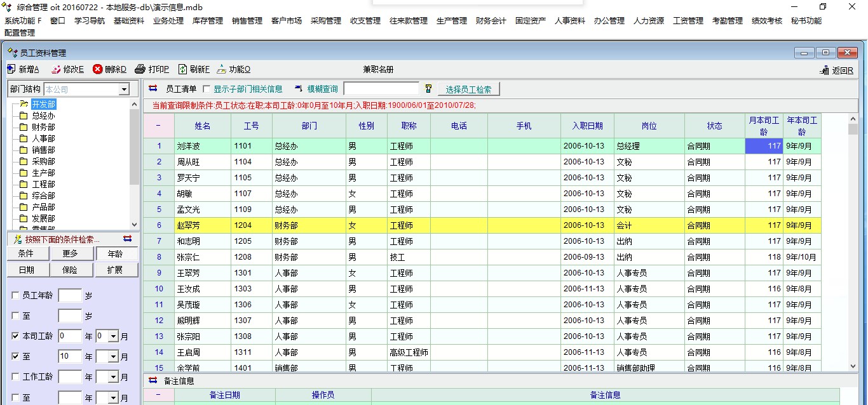The height and width of the screenshot is (405, 868).
Task: Uncheck the 本司工龄 checkbox
Action: (x=16, y=336)
